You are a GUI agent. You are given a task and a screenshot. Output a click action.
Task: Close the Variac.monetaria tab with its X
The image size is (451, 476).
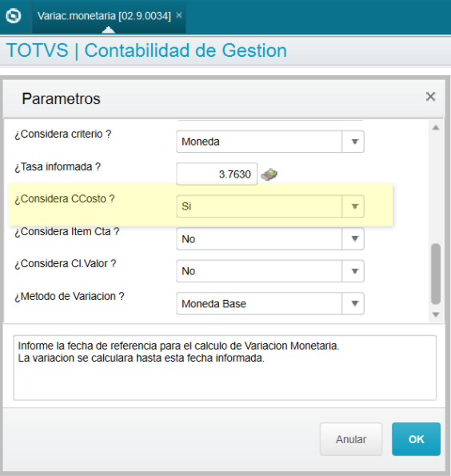point(179,15)
